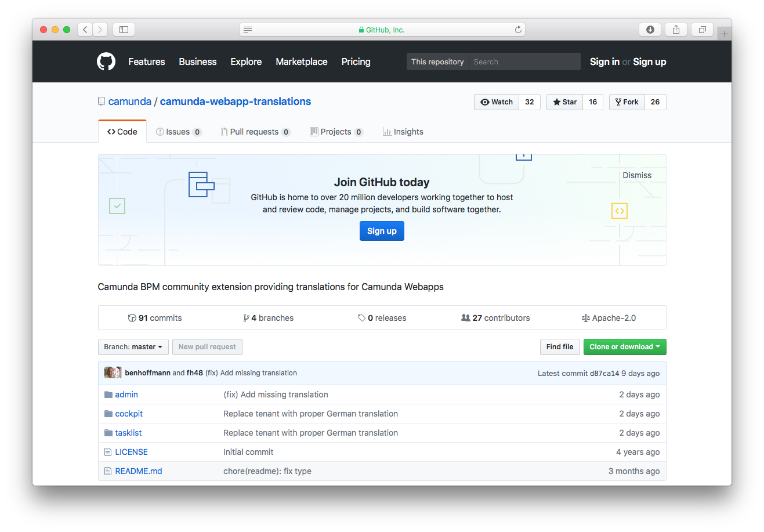Viewport: 764px width, 532px height.
Task: Open Reader view icon in address bar
Action: 248,30
